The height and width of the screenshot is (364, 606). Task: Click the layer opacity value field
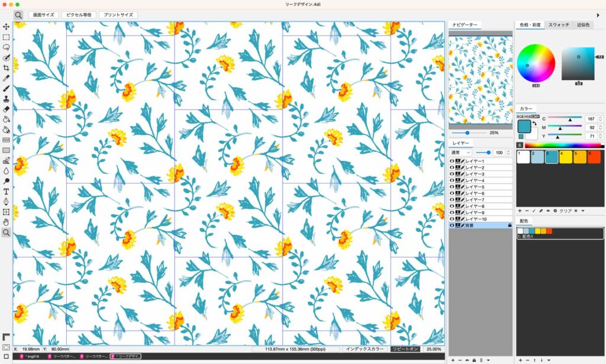click(499, 153)
